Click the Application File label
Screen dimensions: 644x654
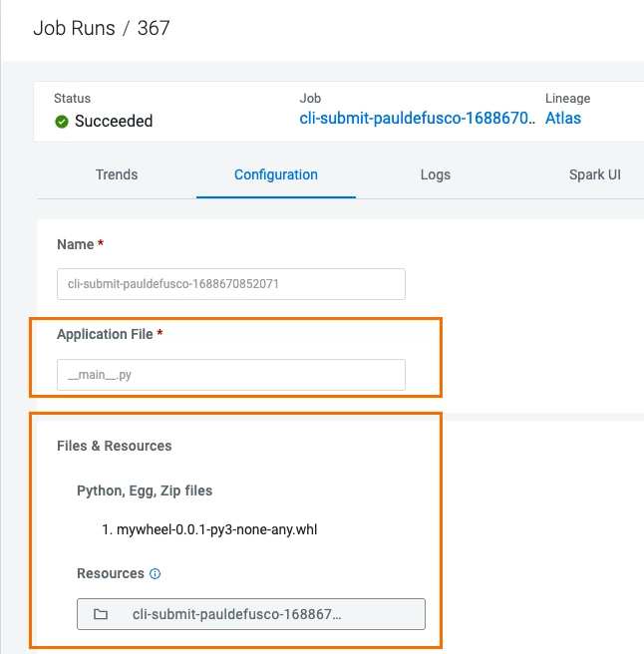(x=105, y=334)
